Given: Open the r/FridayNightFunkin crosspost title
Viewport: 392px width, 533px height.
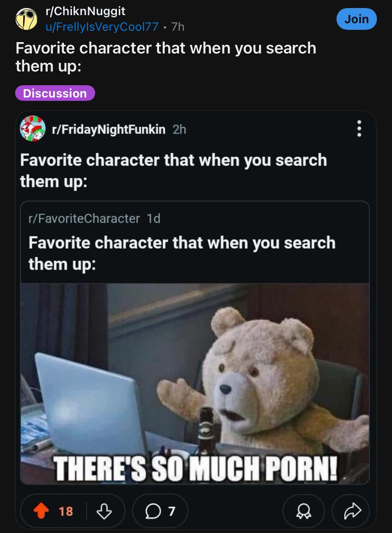Looking at the screenshot, I should (x=173, y=170).
